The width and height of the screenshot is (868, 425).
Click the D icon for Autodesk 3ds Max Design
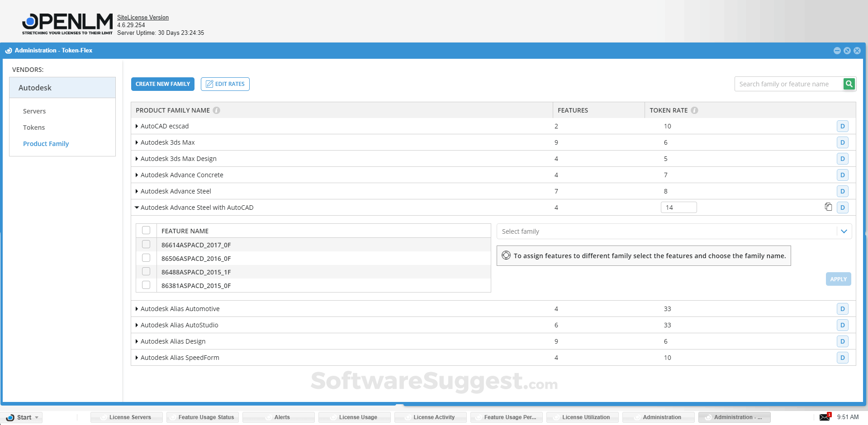pyautogui.click(x=842, y=159)
